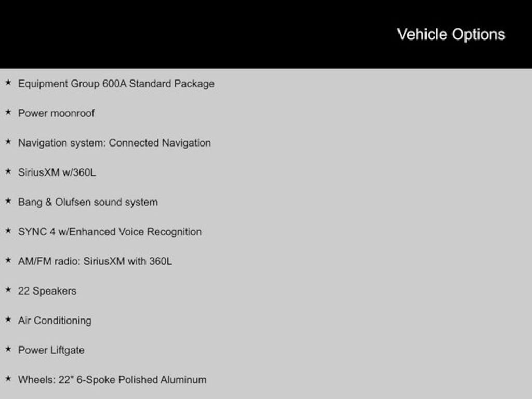Select the star bullet beside 22 Speakers
Viewport: 532px width, 399px height.
[x=8, y=290]
